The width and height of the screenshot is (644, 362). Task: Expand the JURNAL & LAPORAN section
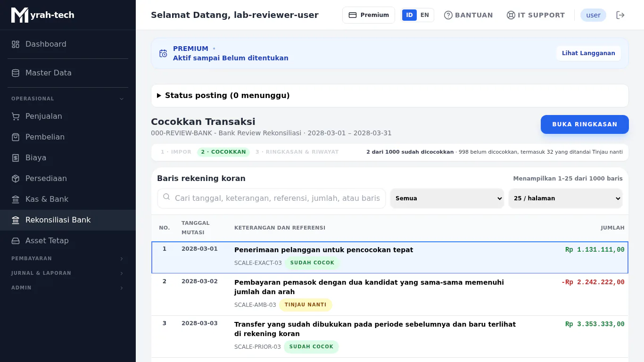(x=68, y=273)
